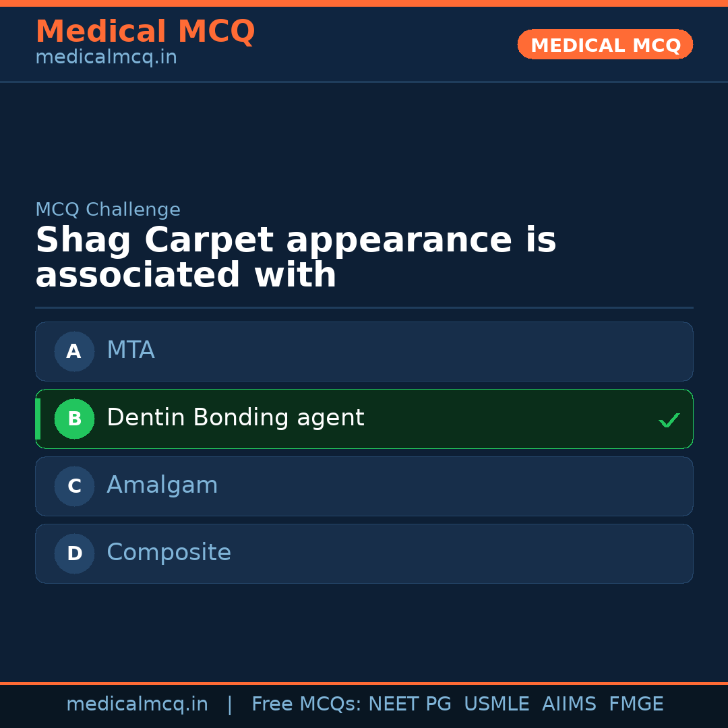The width and height of the screenshot is (728, 728).
Task: Click the green B letter badge
Action: coord(74,419)
